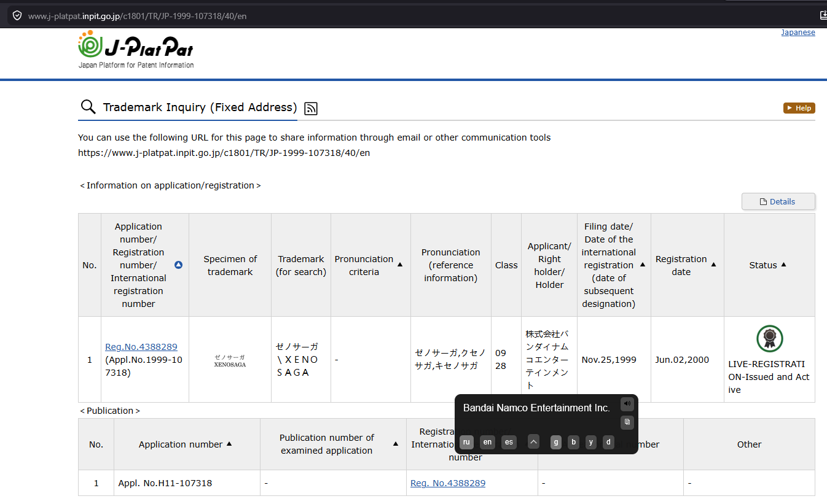The height and width of the screenshot is (504, 827).
Task: Choose the 'g' translation engine
Action: (x=556, y=442)
